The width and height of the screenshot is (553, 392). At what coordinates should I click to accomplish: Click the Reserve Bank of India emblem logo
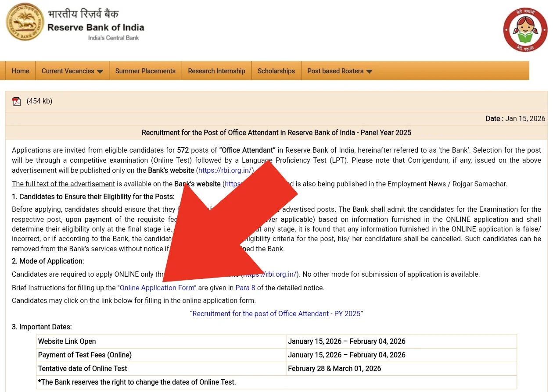(x=25, y=22)
